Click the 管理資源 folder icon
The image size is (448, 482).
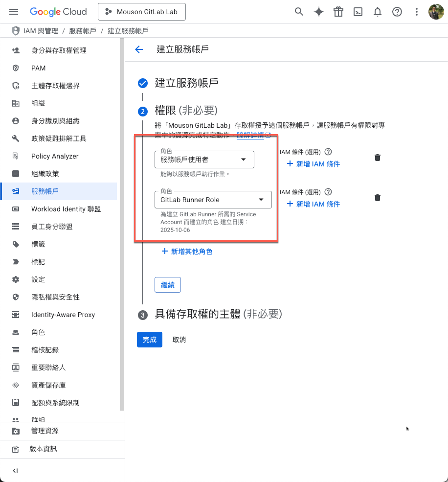click(16, 431)
